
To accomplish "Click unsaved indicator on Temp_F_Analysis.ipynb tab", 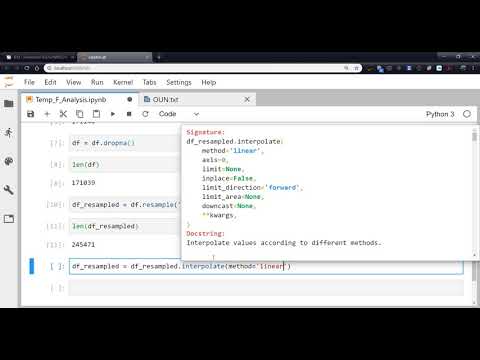I will (x=130, y=99).
